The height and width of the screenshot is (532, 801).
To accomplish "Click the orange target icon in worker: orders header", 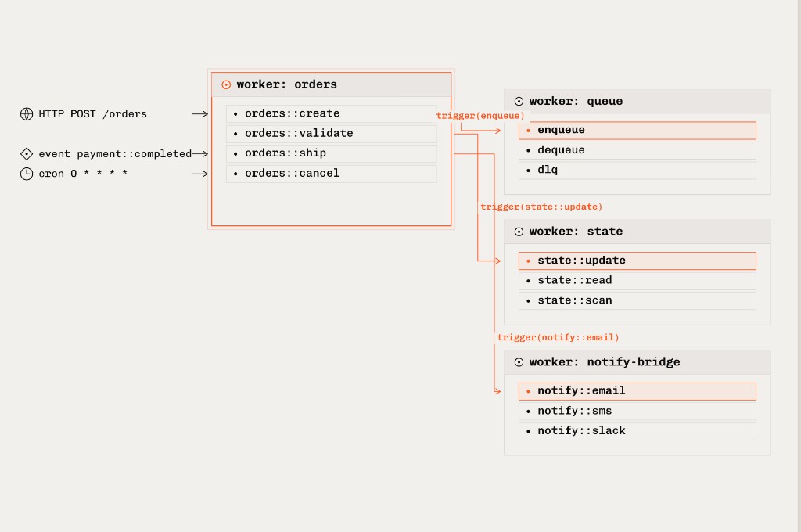I will [226, 84].
